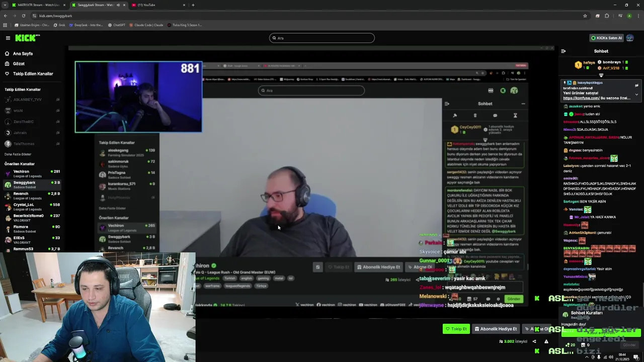Click the browser back arrow
This screenshot has height=362, width=644.
pos(6,16)
